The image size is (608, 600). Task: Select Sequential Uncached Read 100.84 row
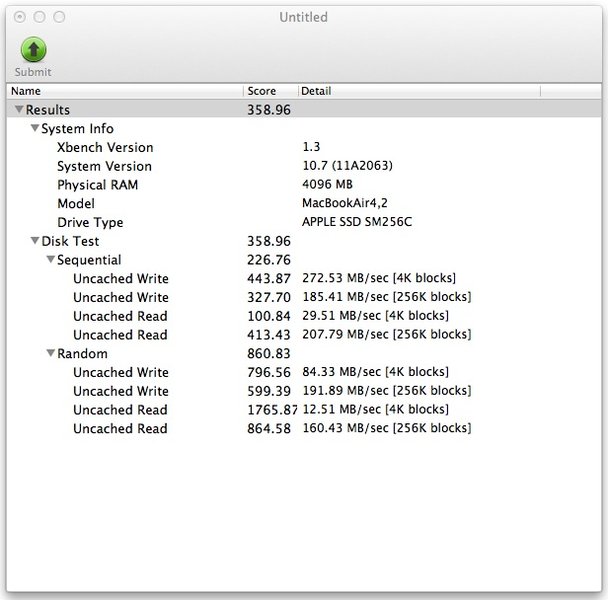pos(304,316)
